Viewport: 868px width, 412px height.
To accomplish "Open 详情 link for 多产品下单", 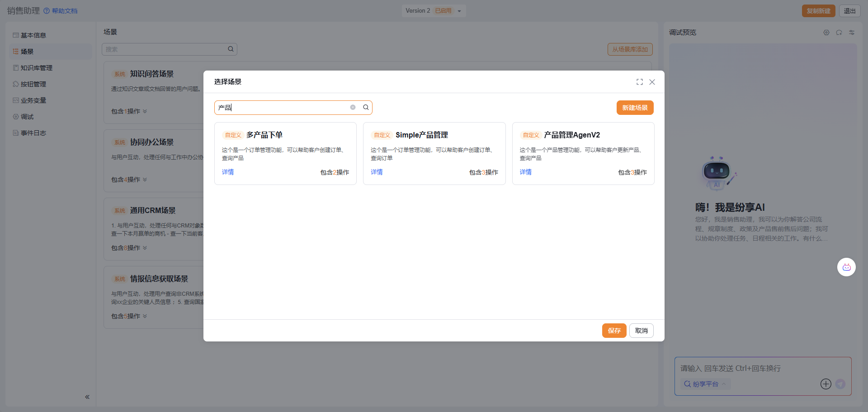I will click(x=228, y=172).
